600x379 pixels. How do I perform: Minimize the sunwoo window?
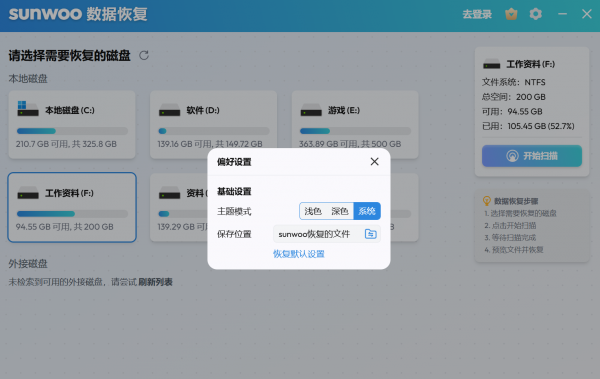tap(562, 14)
